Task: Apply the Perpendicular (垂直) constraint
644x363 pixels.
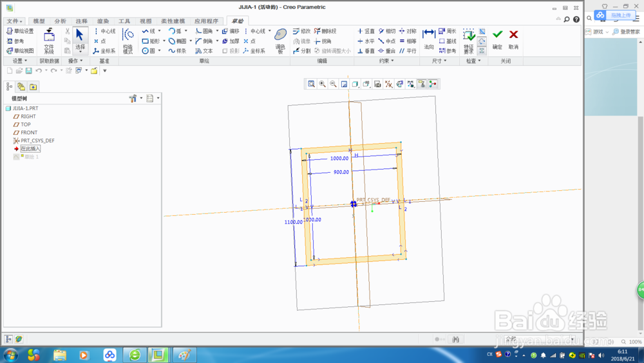Action: click(x=366, y=51)
